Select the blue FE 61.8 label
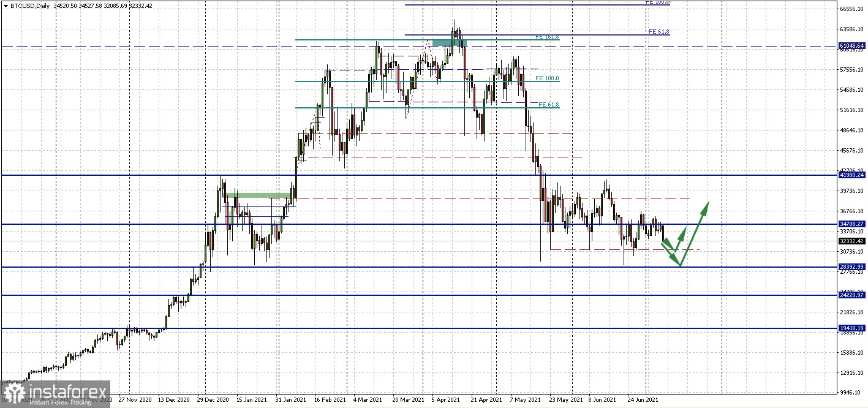Viewport: 868px width, 408px height. click(659, 31)
